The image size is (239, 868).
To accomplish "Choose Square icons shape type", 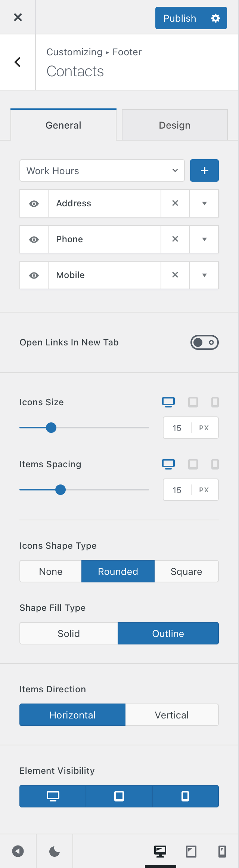I will tap(186, 571).
